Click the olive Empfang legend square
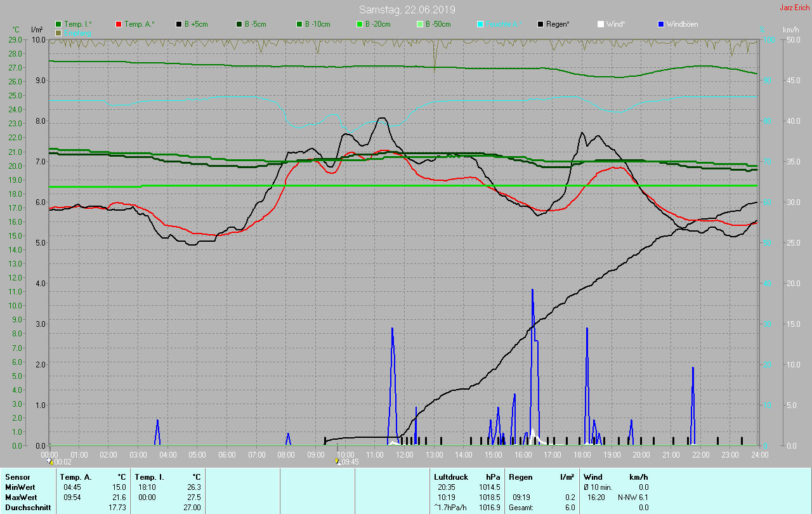The image size is (812, 514). pyautogui.click(x=58, y=32)
